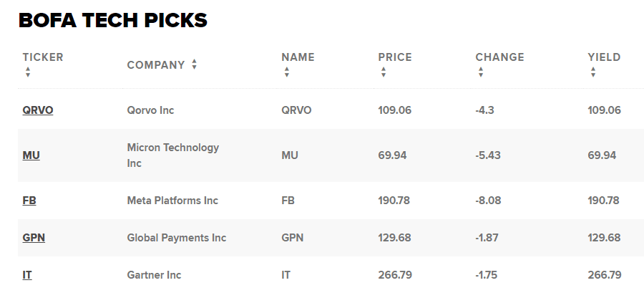The height and width of the screenshot is (303, 644).
Task: Click the PRICE column header
Action: pos(395,57)
